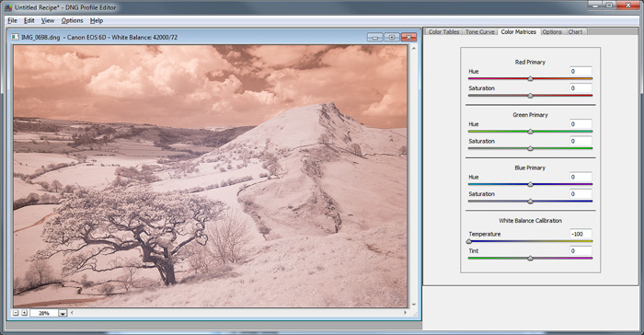The height and width of the screenshot is (335, 644).
Task: Click the Green Primary Hue slider handle
Action: (530, 132)
